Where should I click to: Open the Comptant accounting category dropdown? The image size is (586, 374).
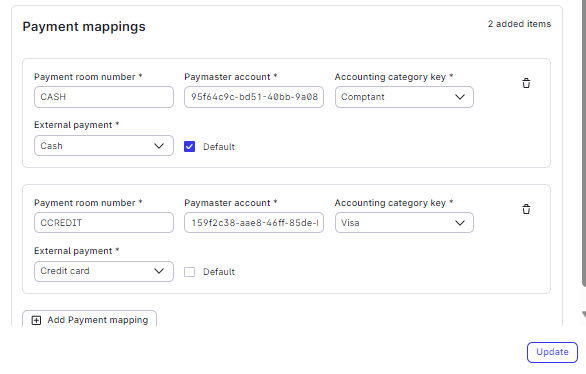click(404, 97)
